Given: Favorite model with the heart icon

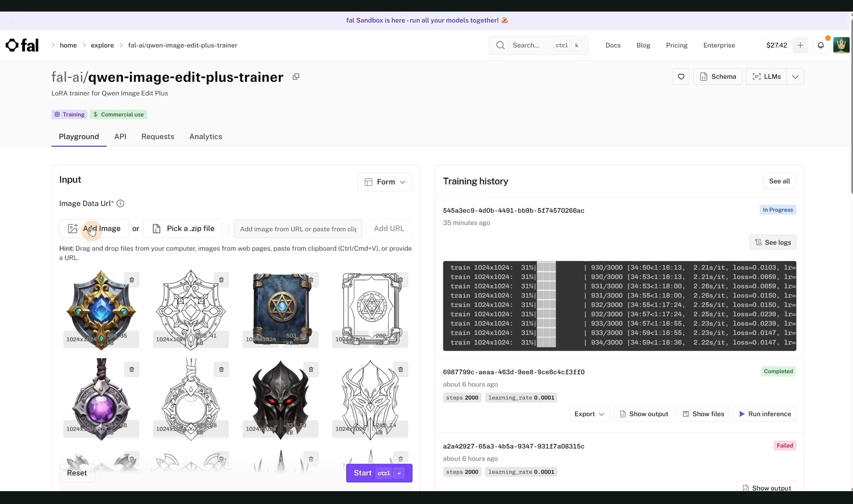Looking at the screenshot, I should point(681,77).
